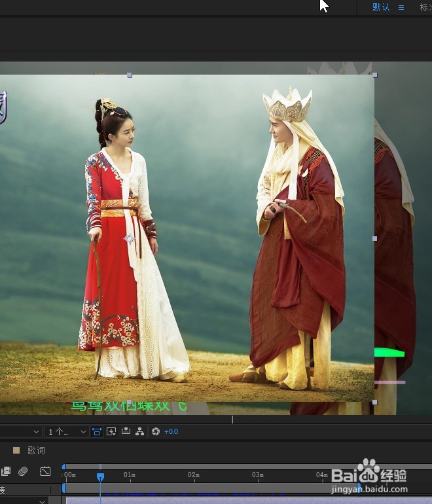
Task: Expand the chevron below the layer column
Action: point(42,501)
